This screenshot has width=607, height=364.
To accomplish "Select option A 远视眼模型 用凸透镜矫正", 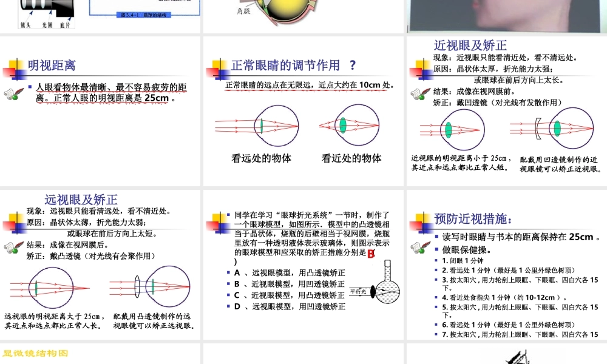I will (285, 272).
